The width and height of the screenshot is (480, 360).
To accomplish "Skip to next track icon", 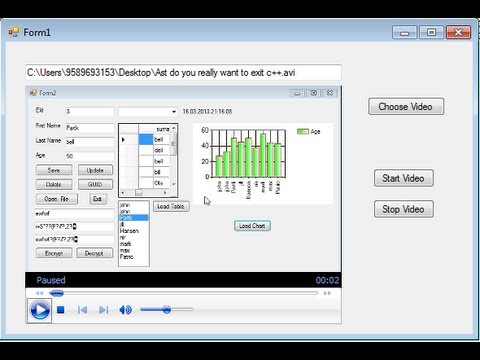I will 104,310.
